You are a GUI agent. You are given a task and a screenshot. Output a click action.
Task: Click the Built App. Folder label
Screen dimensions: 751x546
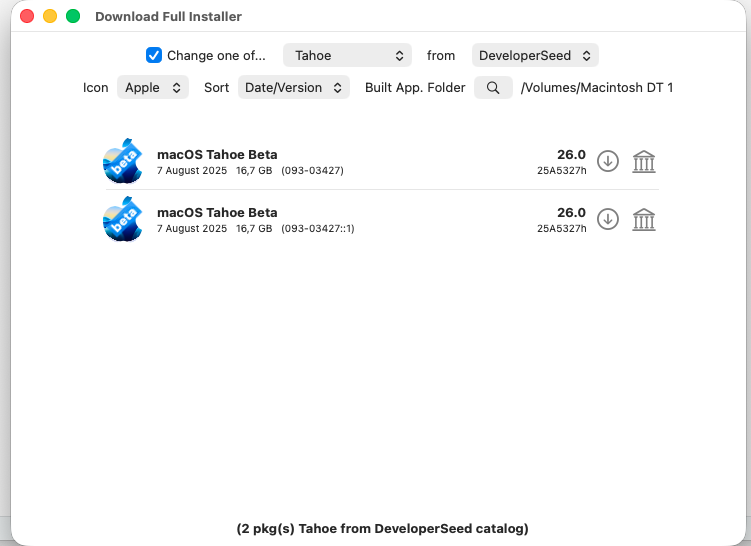415,88
